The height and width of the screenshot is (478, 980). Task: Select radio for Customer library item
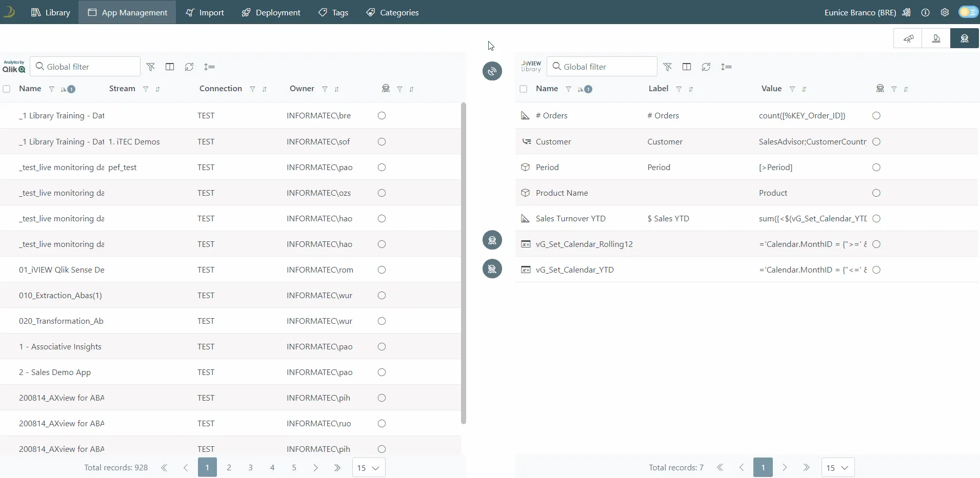pos(876,142)
